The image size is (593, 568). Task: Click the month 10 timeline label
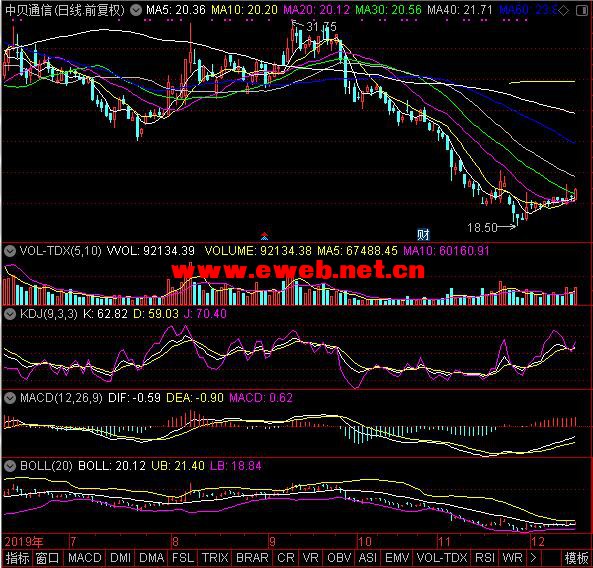pos(365,542)
